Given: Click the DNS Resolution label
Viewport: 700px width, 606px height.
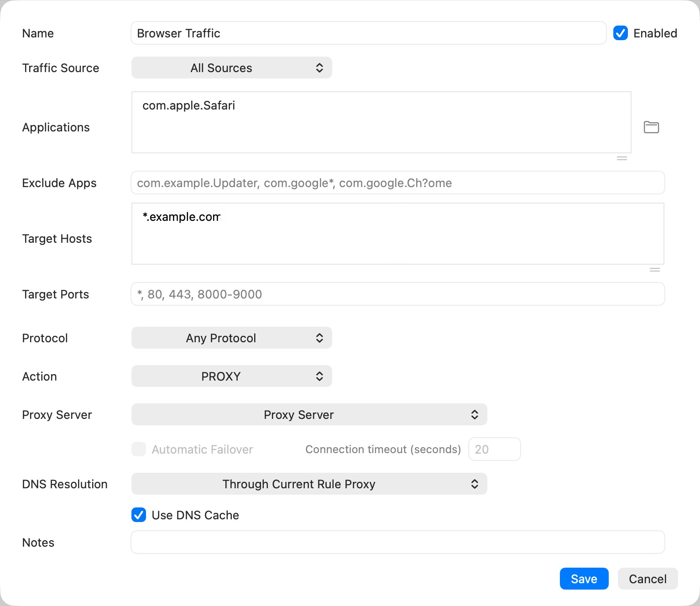Looking at the screenshot, I should [x=65, y=484].
